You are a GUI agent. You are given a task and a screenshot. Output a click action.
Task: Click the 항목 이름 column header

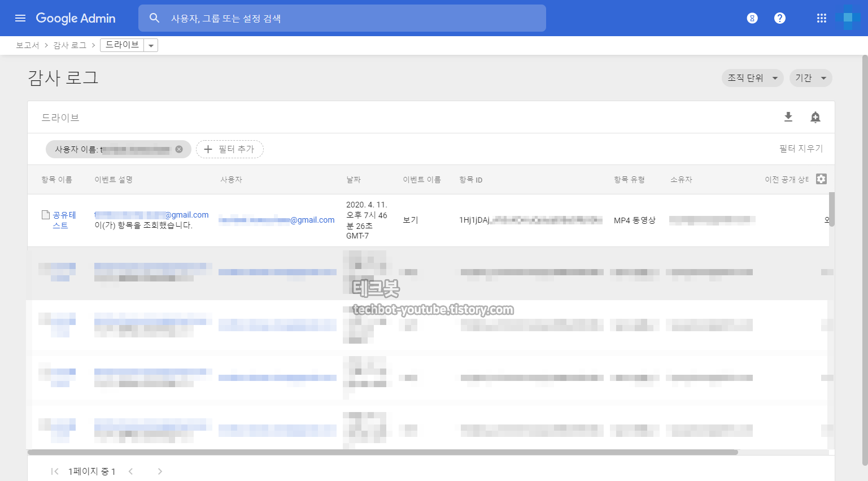(56, 180)
